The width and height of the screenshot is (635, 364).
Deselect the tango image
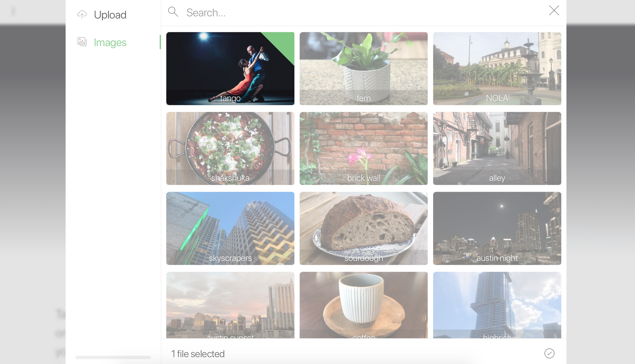(230, 68)
